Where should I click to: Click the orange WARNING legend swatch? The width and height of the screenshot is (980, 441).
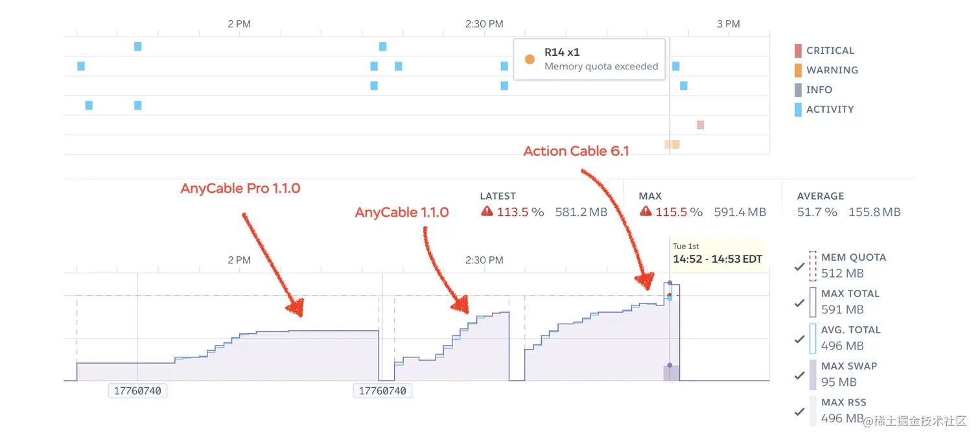click(798, 70)
